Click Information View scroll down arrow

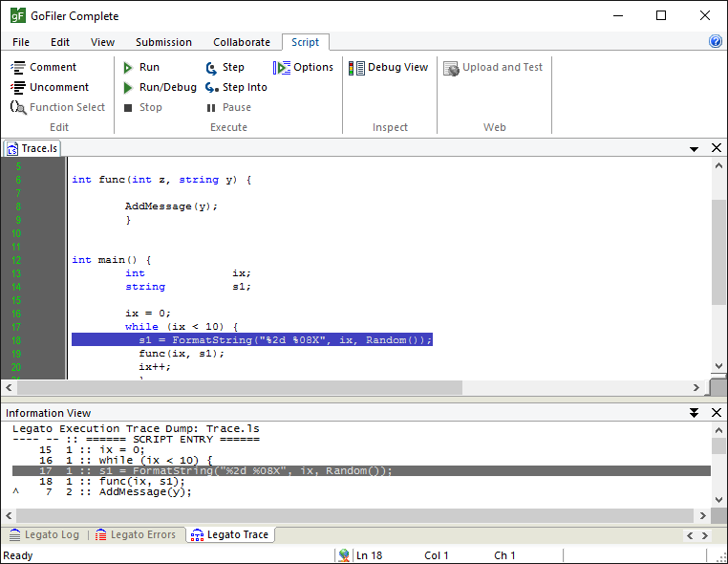coord(718,500)
